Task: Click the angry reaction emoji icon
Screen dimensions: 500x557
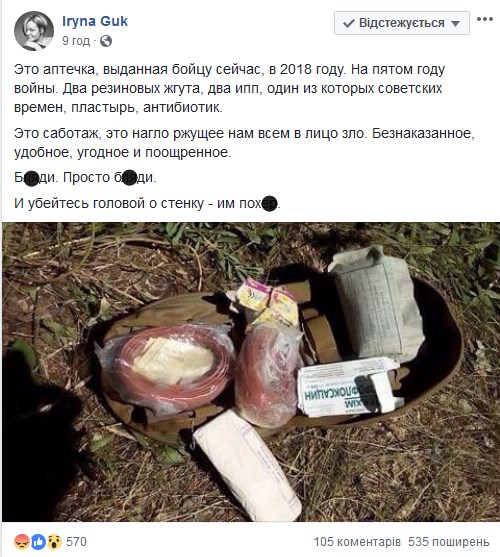Action: tap(21, 542)
